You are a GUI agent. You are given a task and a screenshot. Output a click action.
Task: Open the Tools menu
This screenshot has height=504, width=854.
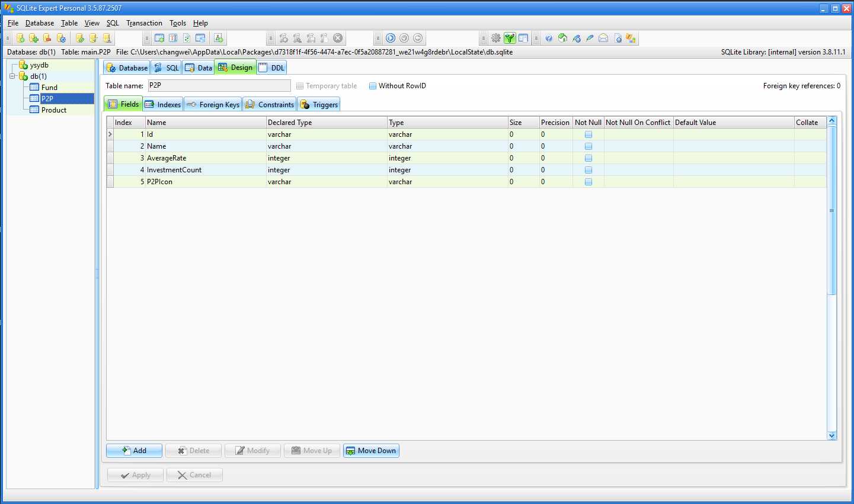click(x=178, y=23)
